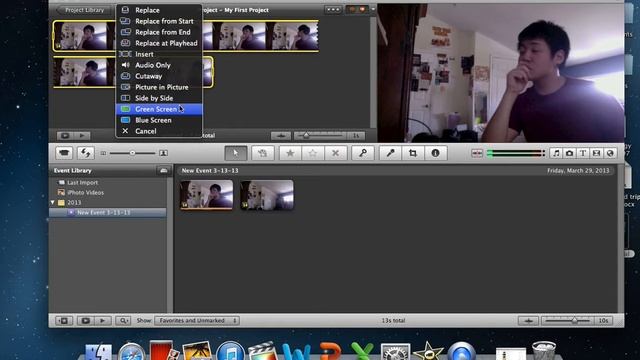Open Show Favorites and Unmarked dropdown
Screen dimensions: 640x360
coord(197,321)
